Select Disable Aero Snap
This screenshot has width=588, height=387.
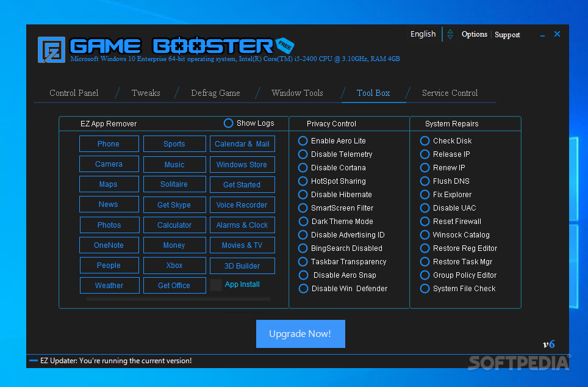point(303,275)
